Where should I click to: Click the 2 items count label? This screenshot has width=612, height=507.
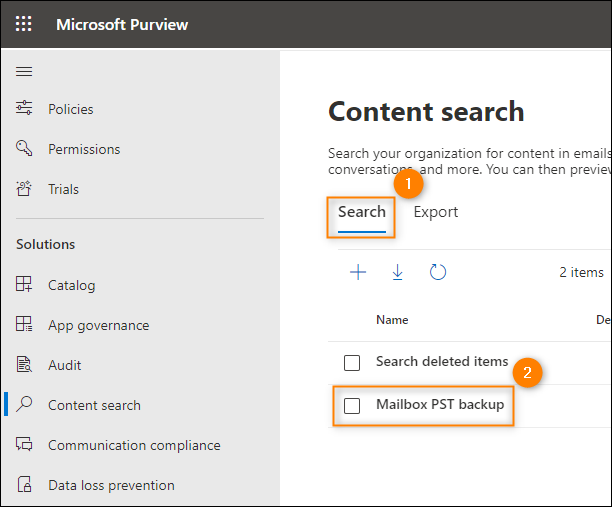tap(581, 272)
